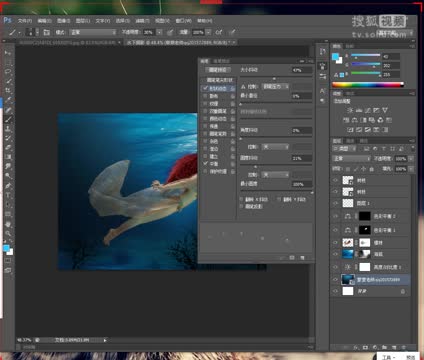Open the roundness jitter control dropdown
Viewport: 424px width, 360px height.
pos(275,175)
